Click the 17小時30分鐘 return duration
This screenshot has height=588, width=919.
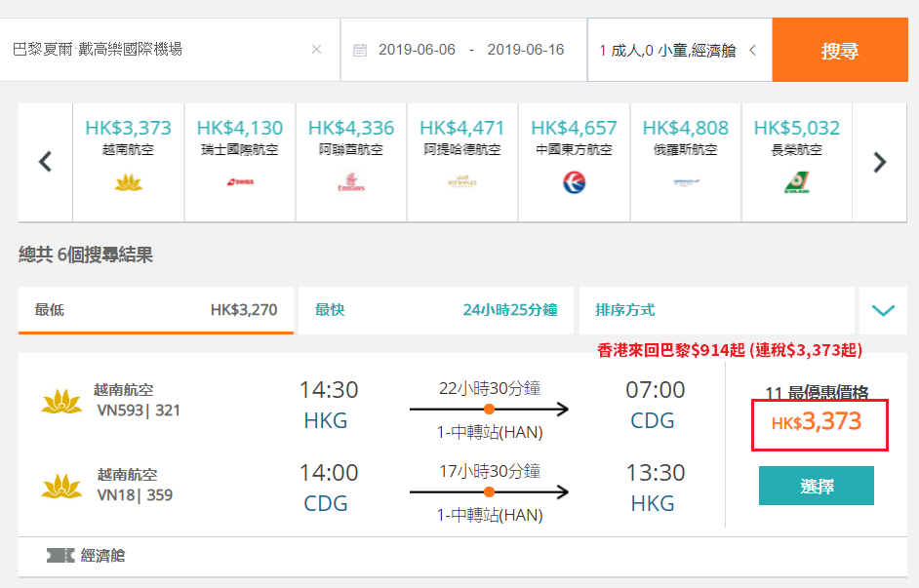click(490, 471)
